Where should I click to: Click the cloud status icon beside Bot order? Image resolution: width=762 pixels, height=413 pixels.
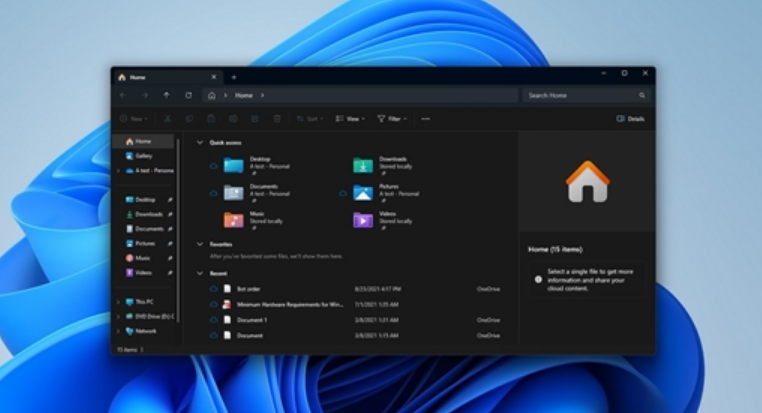pos(213,289)
